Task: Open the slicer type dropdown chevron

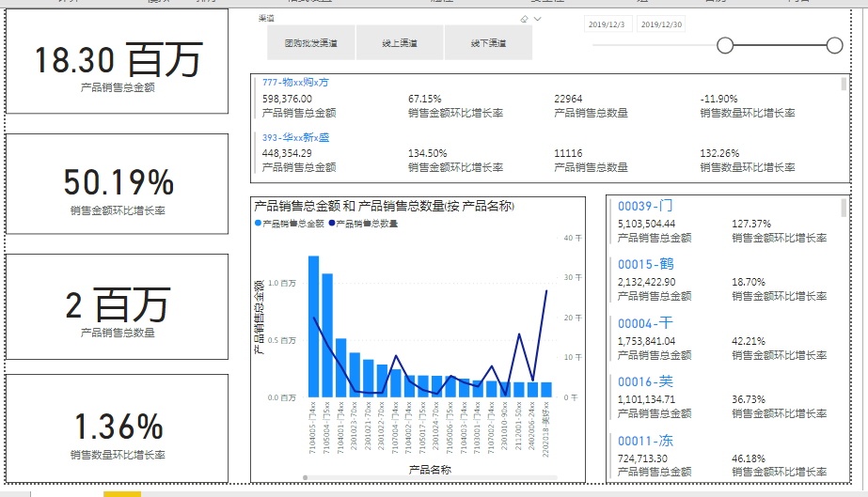Action: pyautogui.click(x=537, y=19)
